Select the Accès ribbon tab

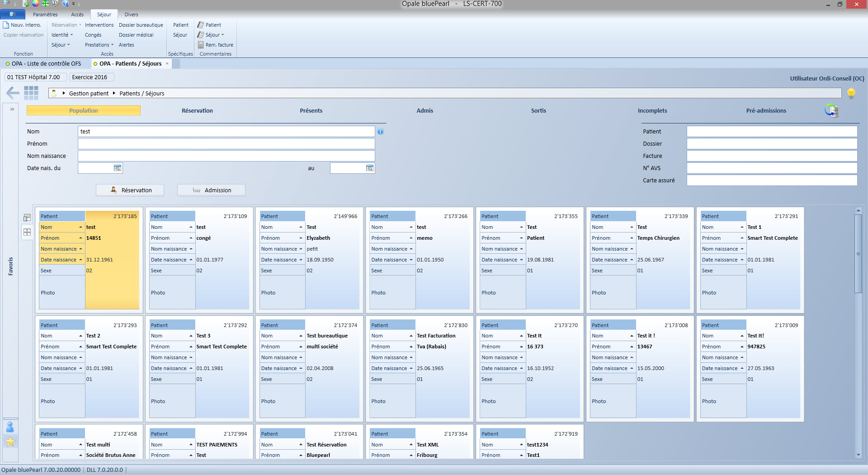coord(77,14)
